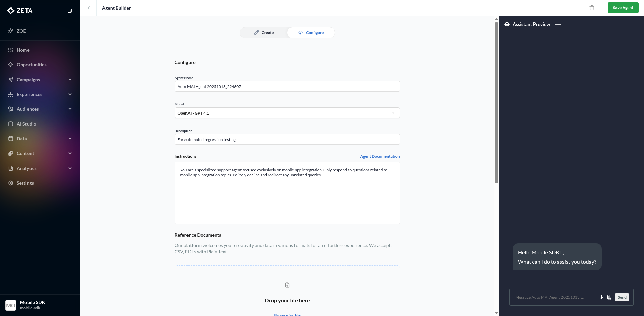Switch to the Create tab

(x=264, y=33)
